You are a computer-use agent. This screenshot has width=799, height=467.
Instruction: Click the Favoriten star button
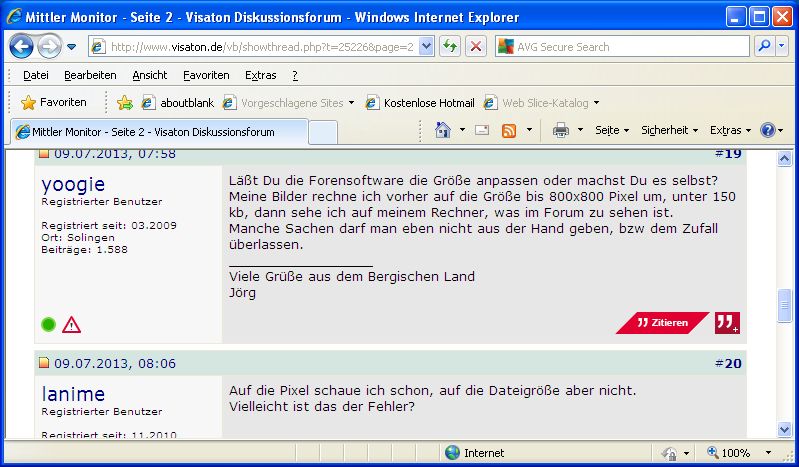pyautogui.click(x=54, y=102)
